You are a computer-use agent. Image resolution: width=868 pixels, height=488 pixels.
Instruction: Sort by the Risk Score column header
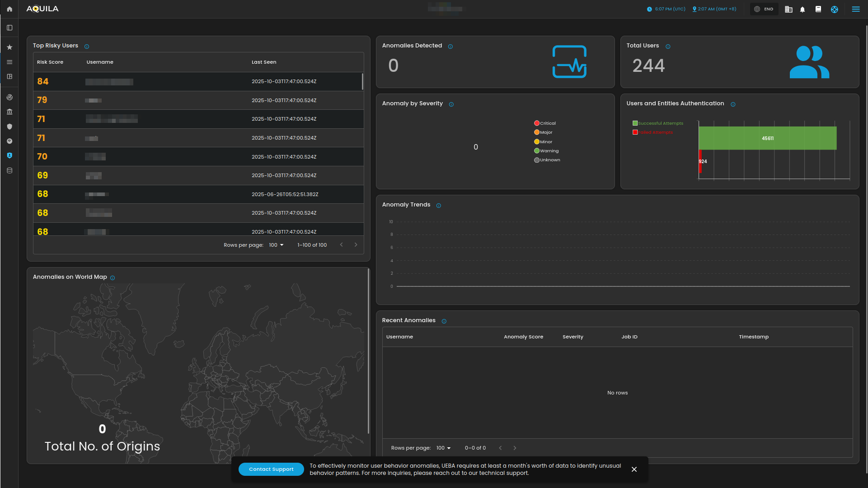point(50,62)
